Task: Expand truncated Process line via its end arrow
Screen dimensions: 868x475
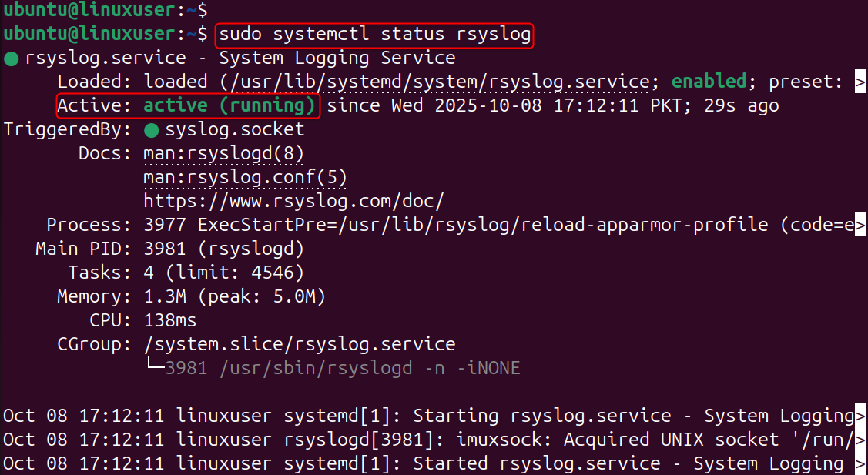Action: click(860, 226)
